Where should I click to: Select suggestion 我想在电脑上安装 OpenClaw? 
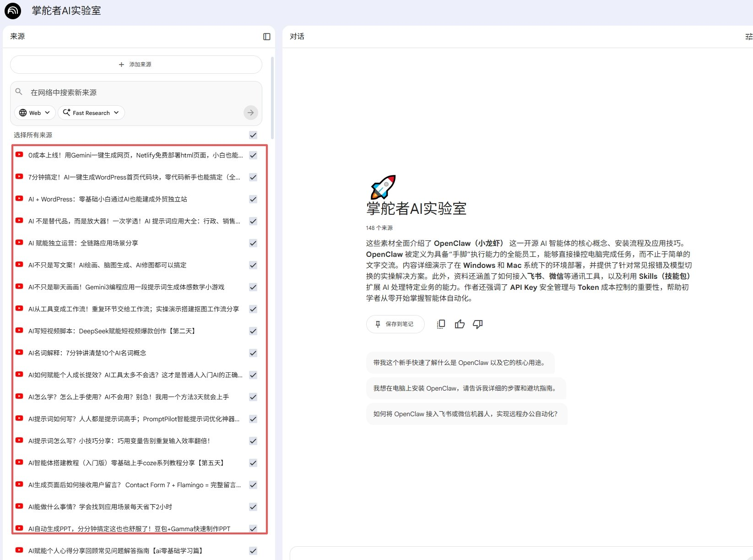click(466, 388)
